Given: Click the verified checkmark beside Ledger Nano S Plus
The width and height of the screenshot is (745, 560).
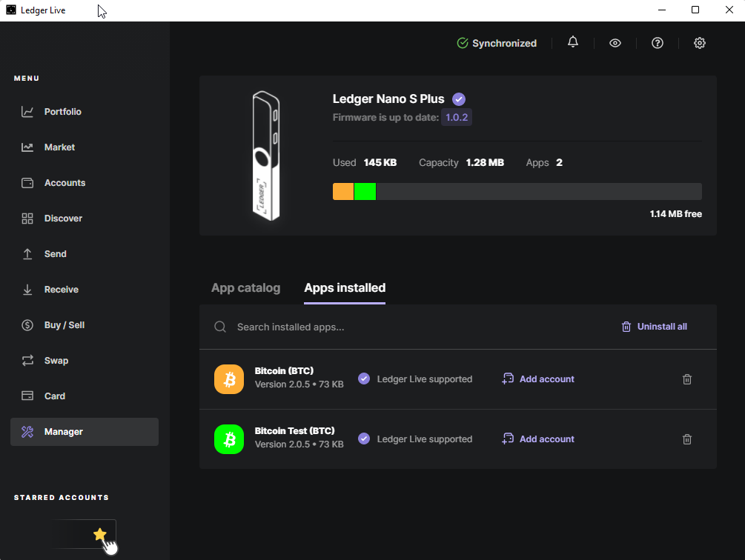Looking at the screenshot, I should pyautogui.click(x=459, y=99).
